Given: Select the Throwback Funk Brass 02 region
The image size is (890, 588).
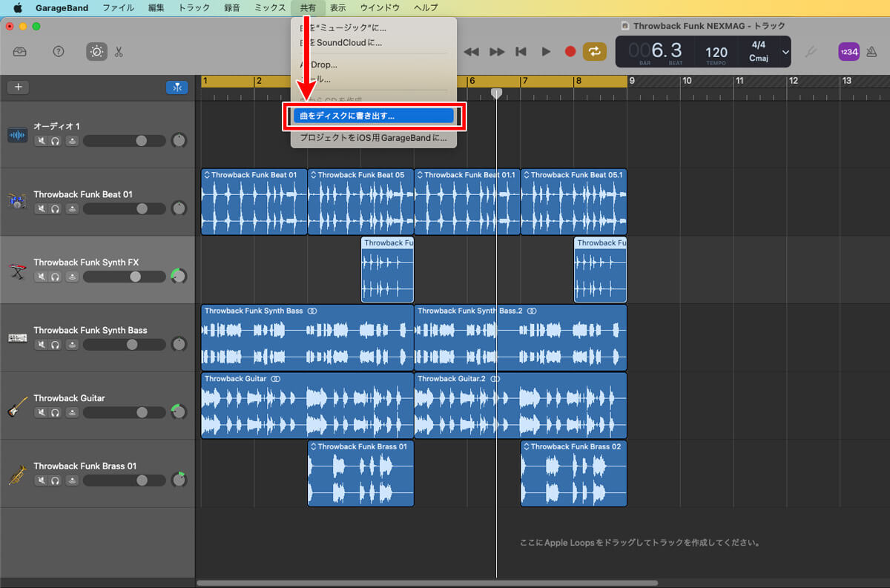Looking at the screenshot, I should [x=573, y=473].
